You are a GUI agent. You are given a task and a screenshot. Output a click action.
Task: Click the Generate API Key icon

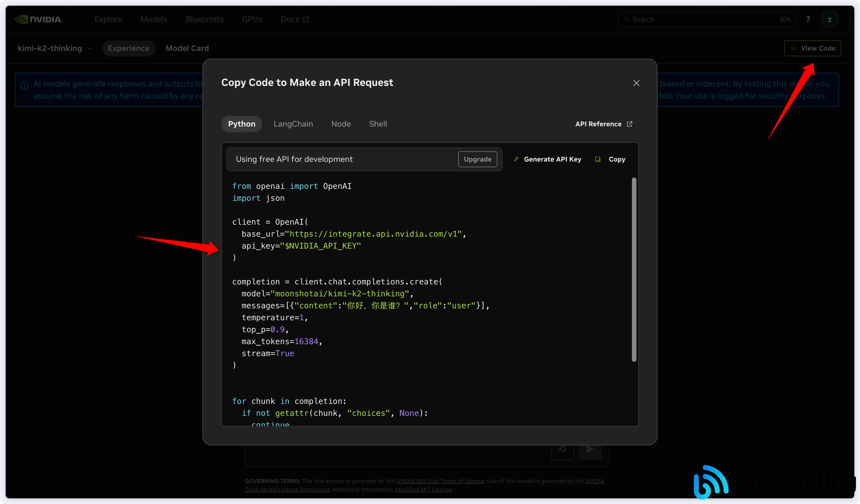(x=516, y=159)
